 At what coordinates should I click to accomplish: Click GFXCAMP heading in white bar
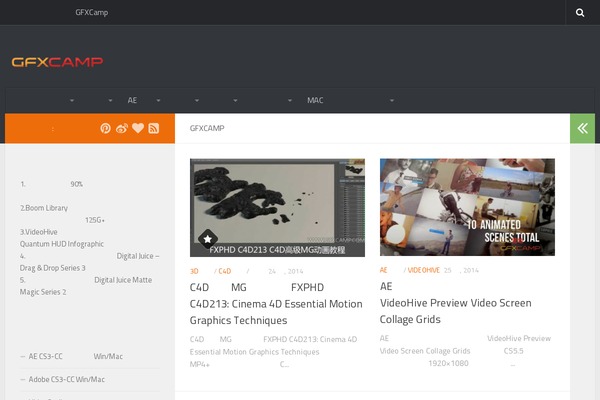207,128
